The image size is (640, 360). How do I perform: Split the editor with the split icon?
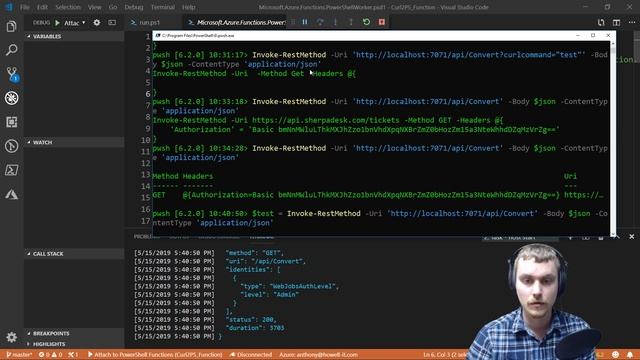(x=616, y=22)
